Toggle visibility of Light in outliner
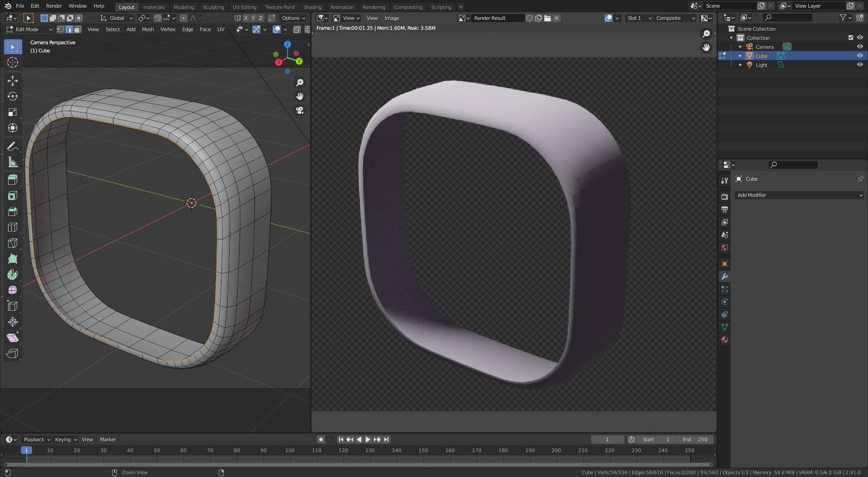868x477 pixels. (x=860, y=65)
